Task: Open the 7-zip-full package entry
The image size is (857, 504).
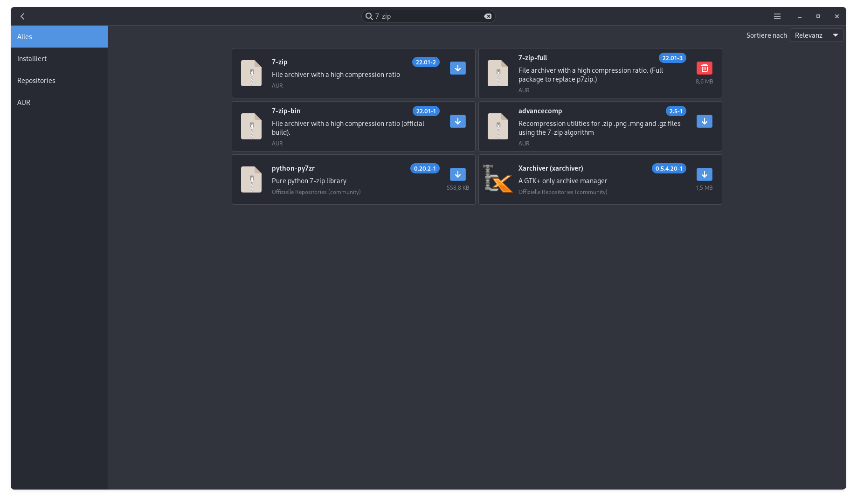Action: click(532, 58)
